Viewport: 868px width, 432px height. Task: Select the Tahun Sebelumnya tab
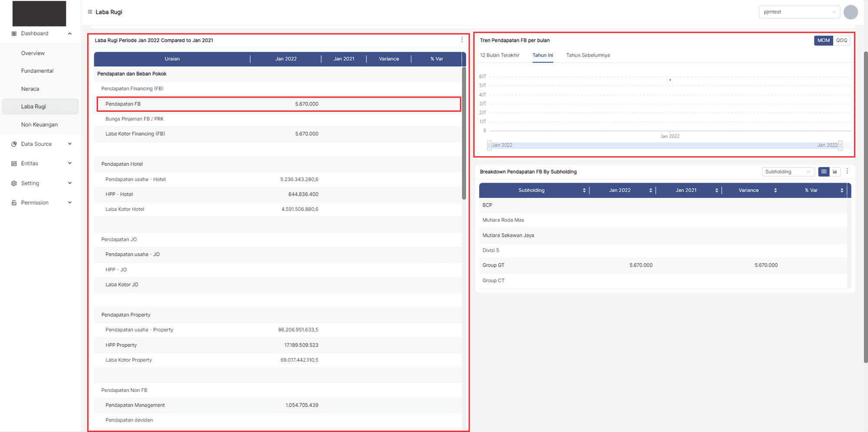(588, 56)
